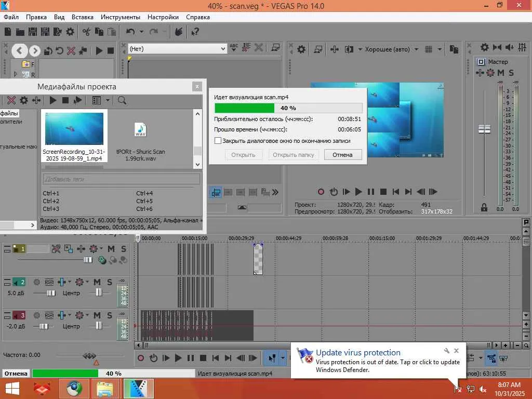532x399 pixels.
Task: Click the New project icon in the main toolbar
Action: pos(8,32)
